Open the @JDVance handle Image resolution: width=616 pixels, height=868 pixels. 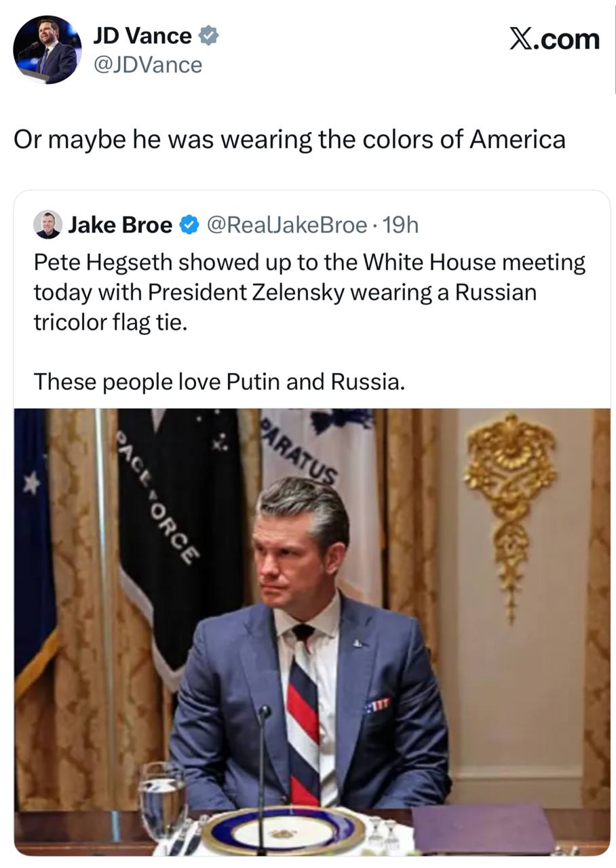pos(147,65)
